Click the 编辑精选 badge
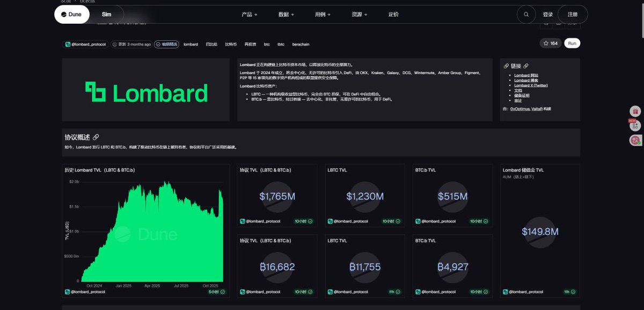 pos(166,44)
